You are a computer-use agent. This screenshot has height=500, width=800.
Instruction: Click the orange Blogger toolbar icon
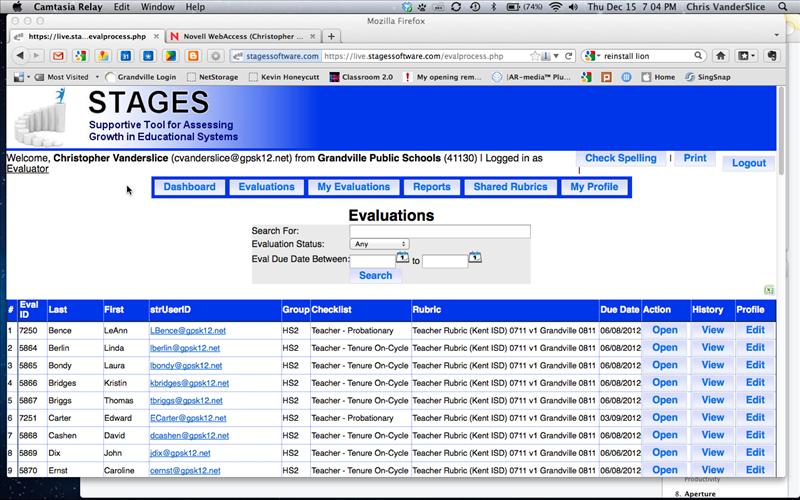(x=193, y=56)
